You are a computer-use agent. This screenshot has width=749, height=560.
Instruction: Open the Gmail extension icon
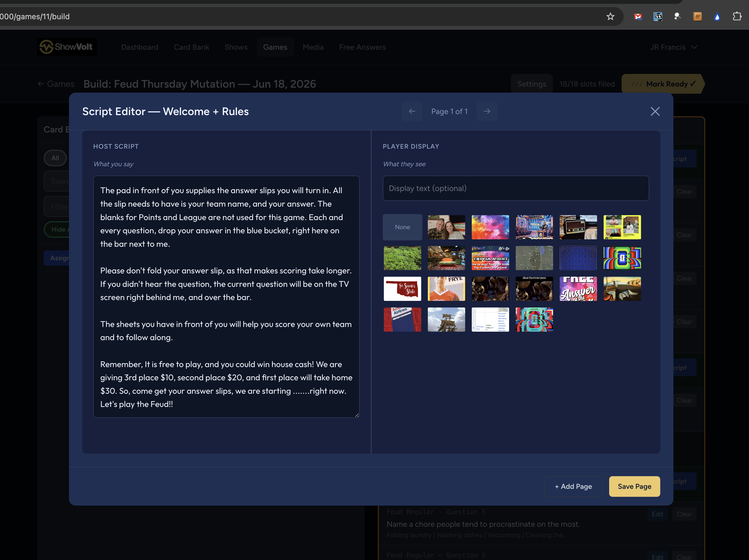tap(638, 16)
